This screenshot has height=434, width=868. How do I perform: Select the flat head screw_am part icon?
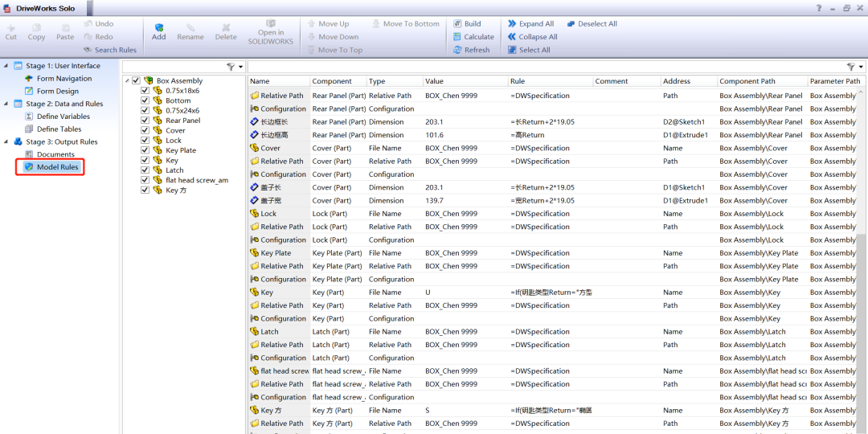point(158,180)
